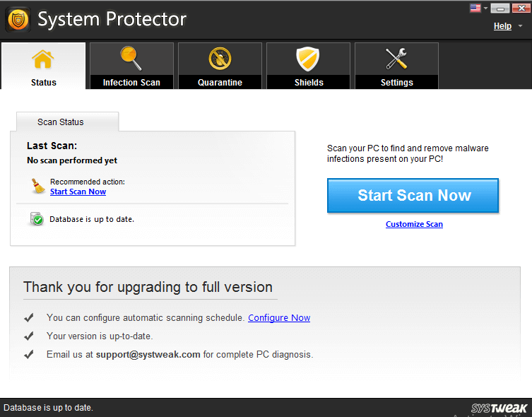Click the System Protector shield logo
This screenshot has width=532, height=417.
click(x=18, y=20)
